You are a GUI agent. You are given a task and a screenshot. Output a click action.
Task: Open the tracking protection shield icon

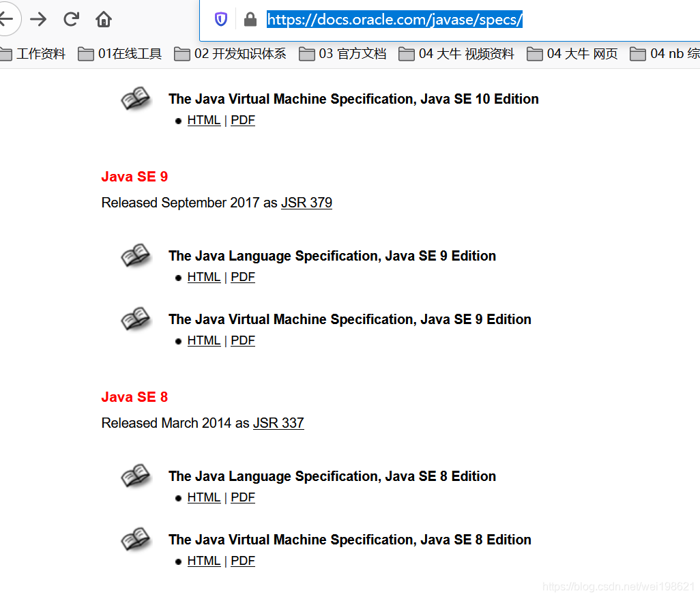(221, 19)
